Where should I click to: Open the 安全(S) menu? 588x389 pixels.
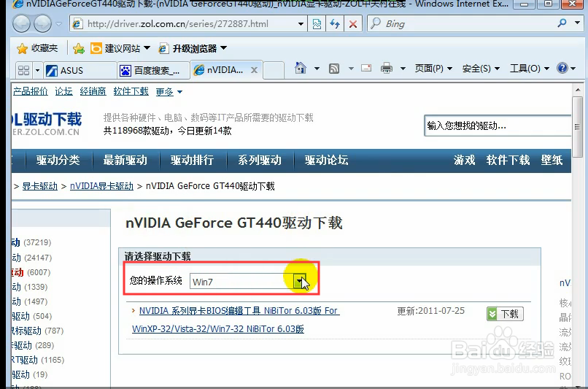[x=481, y=69]
